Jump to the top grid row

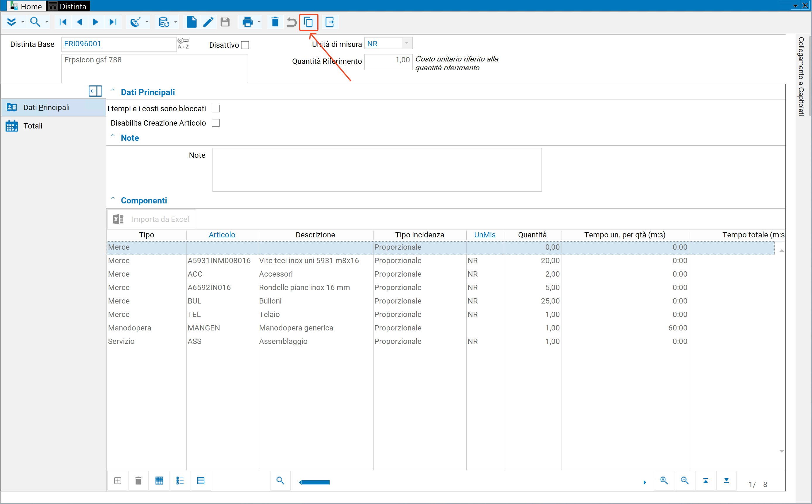point(706,480)
